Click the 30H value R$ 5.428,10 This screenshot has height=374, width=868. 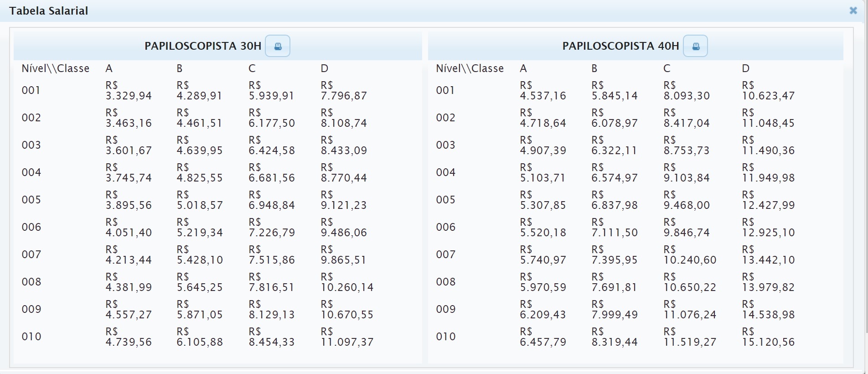[200, 255]
